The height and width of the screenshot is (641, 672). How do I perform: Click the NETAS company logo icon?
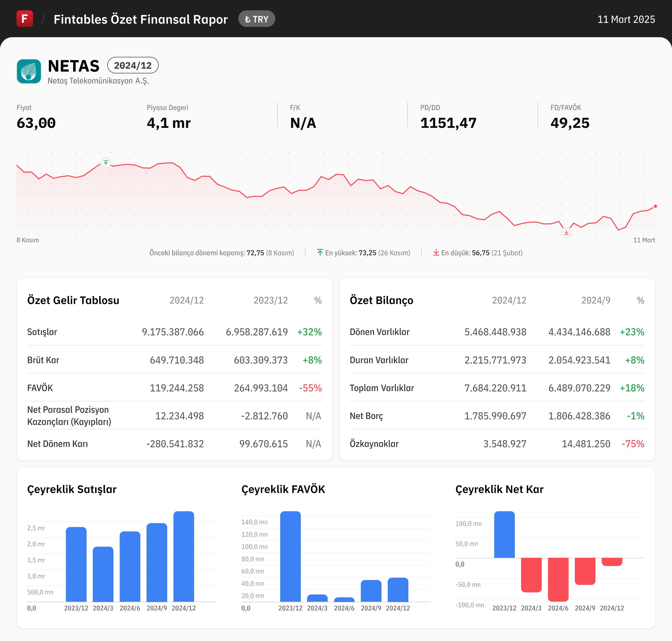[x=29, y=71]
